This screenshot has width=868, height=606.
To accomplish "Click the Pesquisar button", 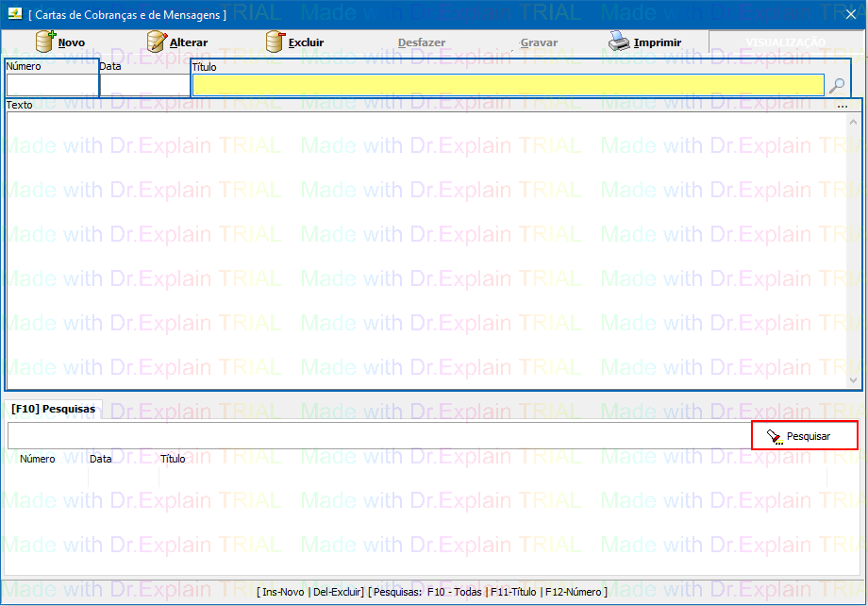I will point(804,436).
